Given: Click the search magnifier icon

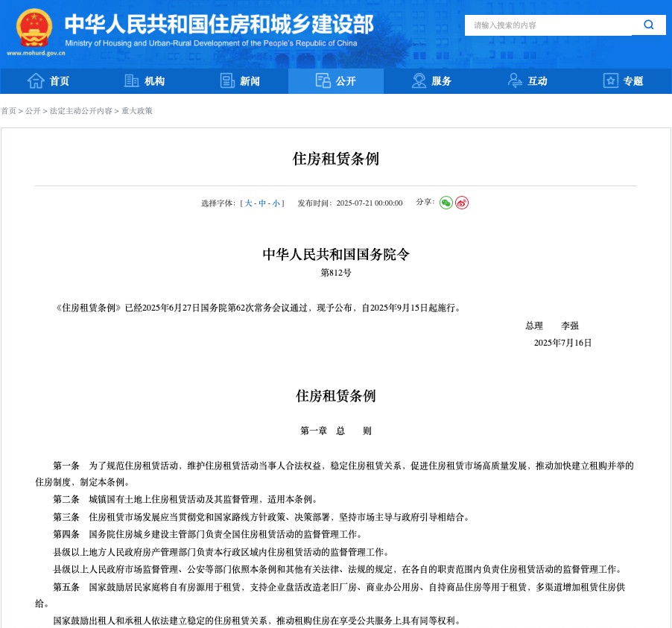Looking at the screenshot, I should 648,25.
